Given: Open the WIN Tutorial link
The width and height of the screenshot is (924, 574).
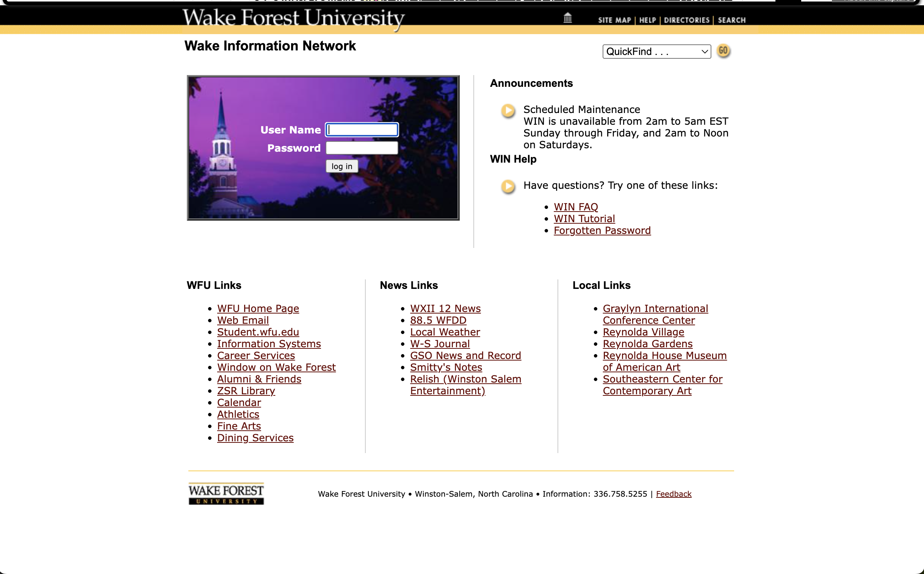Looking at the screenshot, I should coord(584,219).
